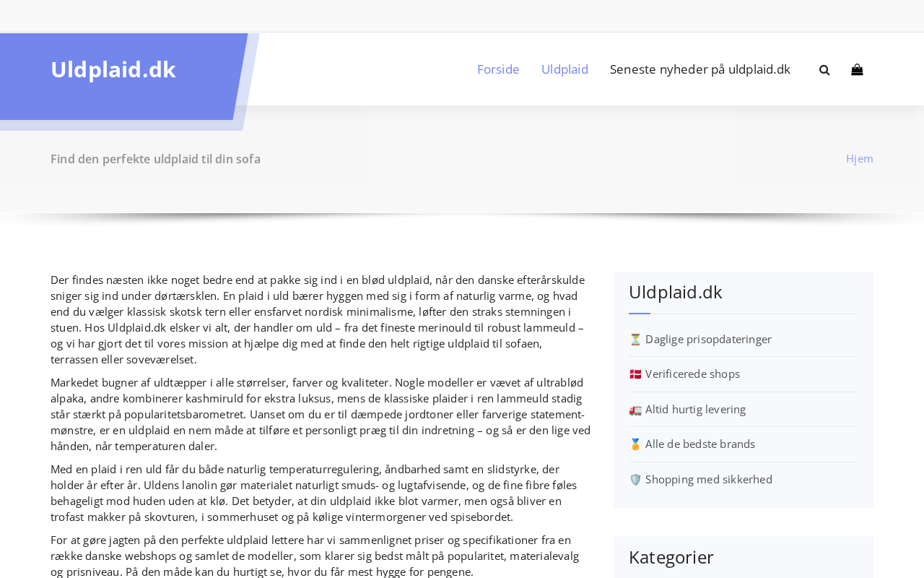
Task: Click the shield emoji before Shopping
Action: [x=635, y=480]
